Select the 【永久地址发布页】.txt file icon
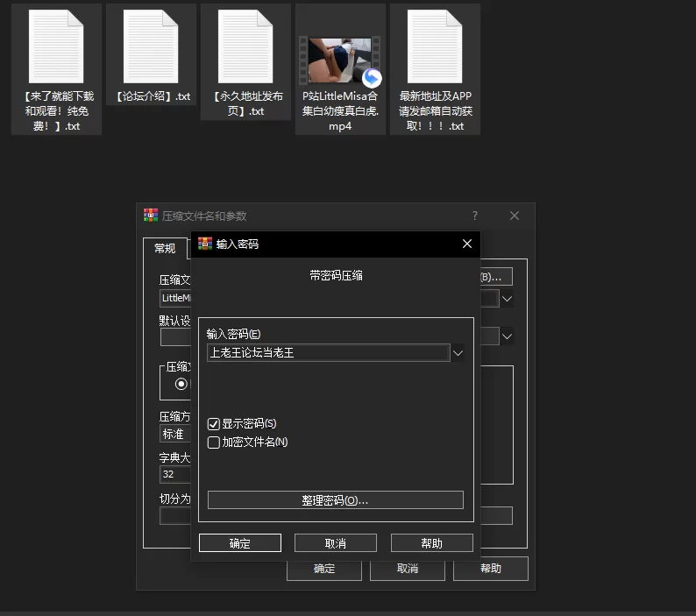696x616 pixels. tap(245, 46)
